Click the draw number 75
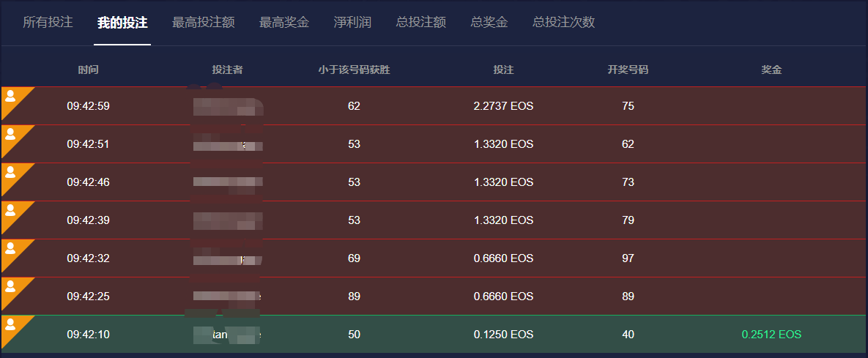Image resolution: width=868 pixels, height=358 pixels. tap(628, 106)
